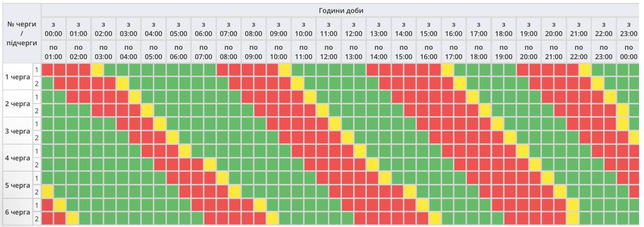Click the 'по 05:00' end-time header

[x=153, y=52]
